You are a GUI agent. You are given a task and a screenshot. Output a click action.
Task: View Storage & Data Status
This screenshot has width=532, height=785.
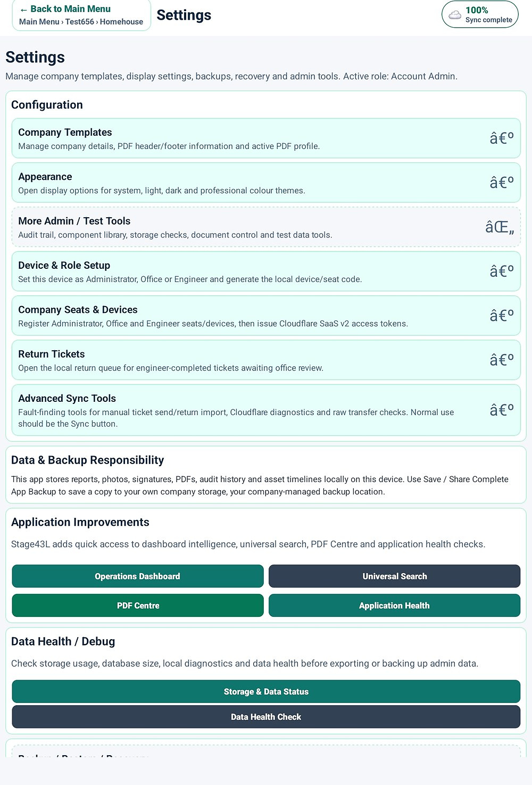tap(266, 691)
